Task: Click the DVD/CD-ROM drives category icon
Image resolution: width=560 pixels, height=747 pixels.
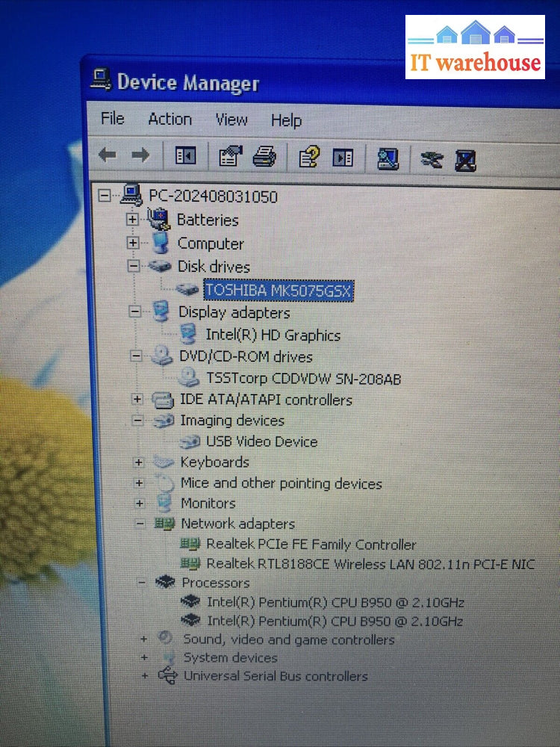Action: 162,356
